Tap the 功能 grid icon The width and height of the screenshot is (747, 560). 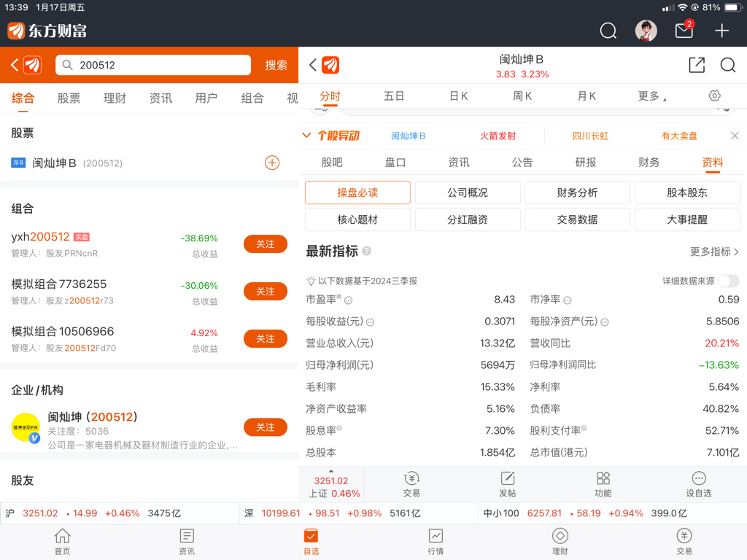(603, 484)
